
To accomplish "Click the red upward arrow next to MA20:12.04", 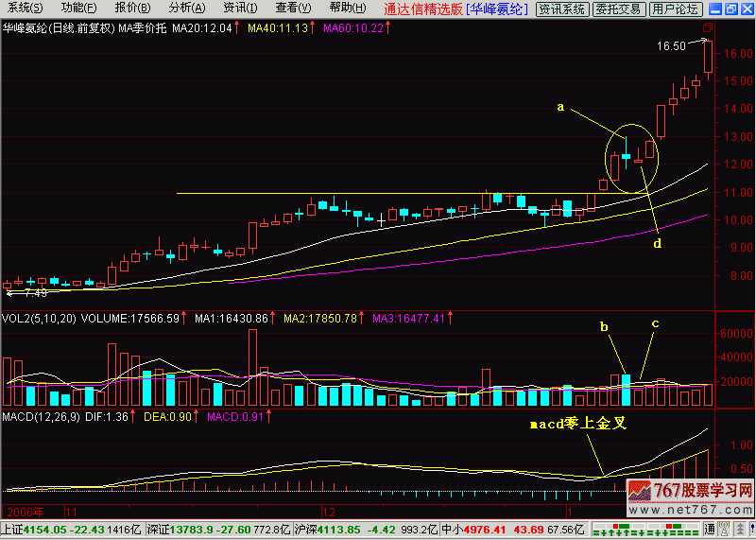I will click(x=235, y=28).
